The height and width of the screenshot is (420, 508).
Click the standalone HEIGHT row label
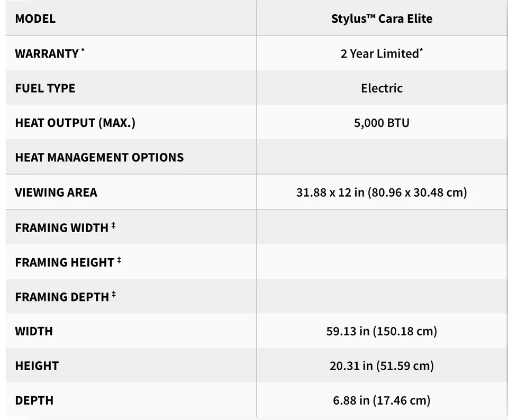pyautogui.click(x=37, y=366)
